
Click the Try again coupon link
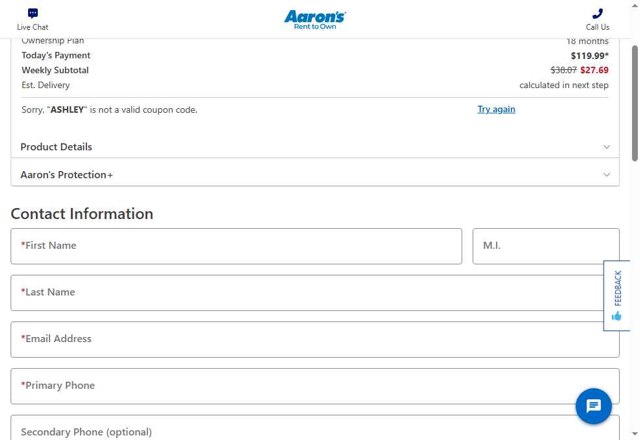(x=496, y=109)
